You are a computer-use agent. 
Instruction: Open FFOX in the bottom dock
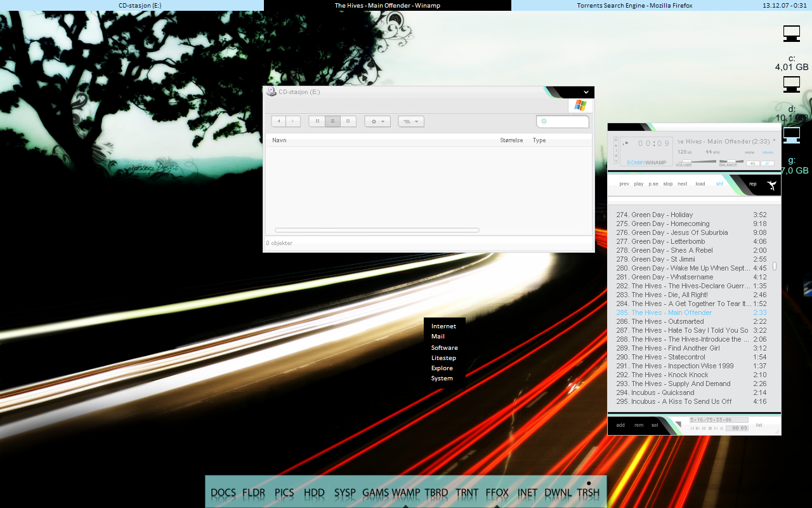click(497, 493)
